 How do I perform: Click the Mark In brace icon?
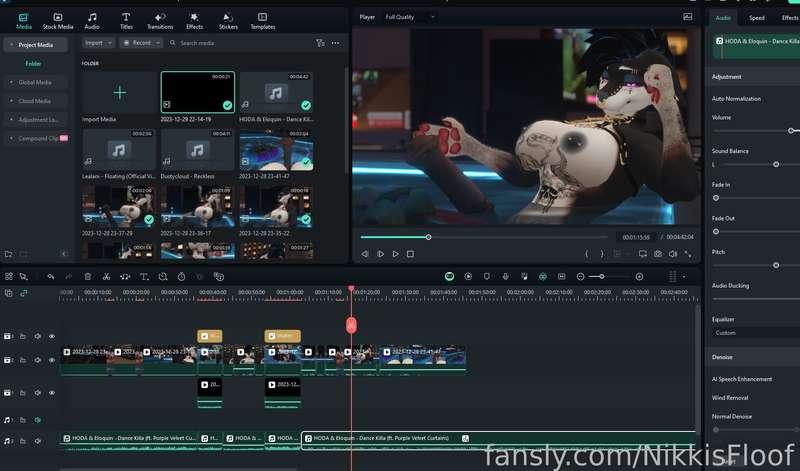pos(587,254)
